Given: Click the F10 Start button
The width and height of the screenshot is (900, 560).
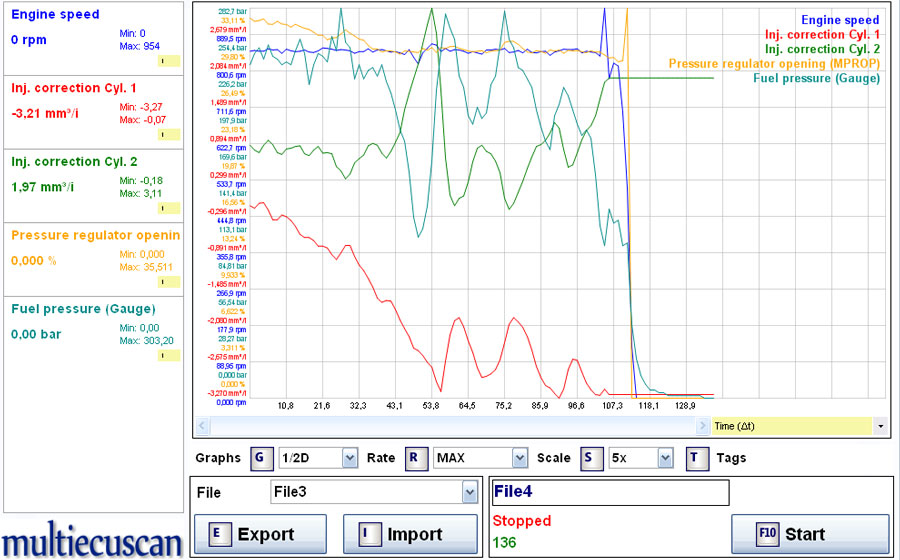Looking at the screenshot, I should [809, 534].
